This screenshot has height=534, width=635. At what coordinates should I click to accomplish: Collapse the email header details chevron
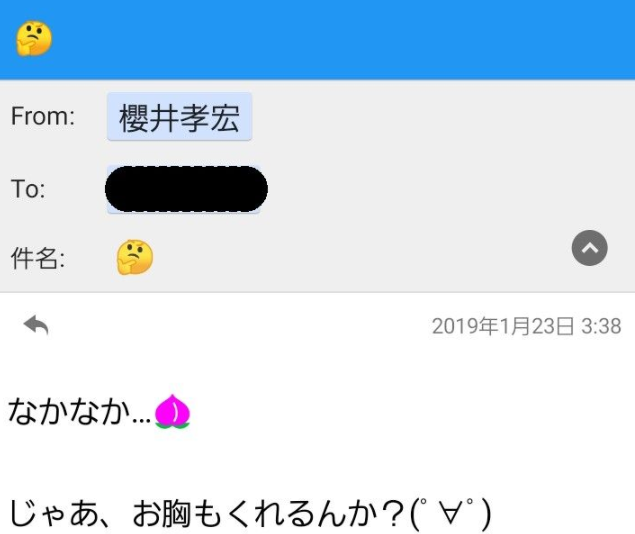click(x=589, y=248)
